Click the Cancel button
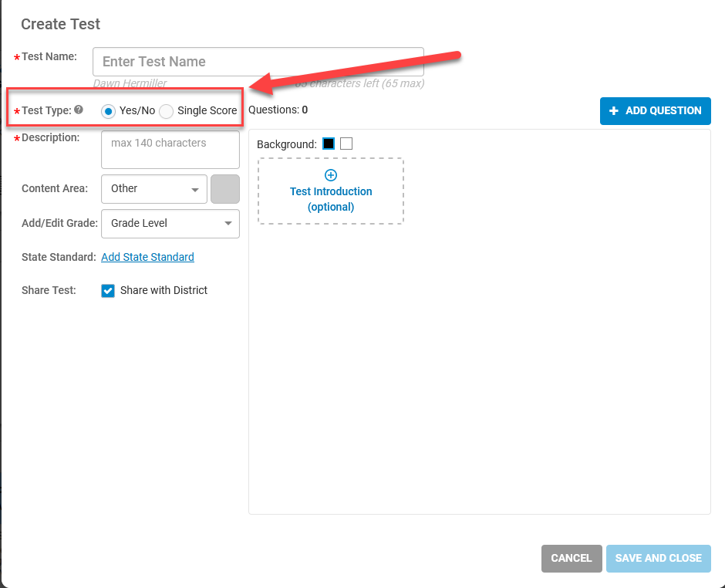Viewport: 725px width, 588px height. (x=572, y=559)
